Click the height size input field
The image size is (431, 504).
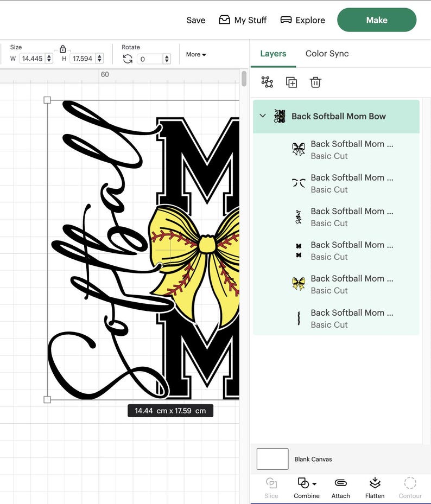[83, 59]
